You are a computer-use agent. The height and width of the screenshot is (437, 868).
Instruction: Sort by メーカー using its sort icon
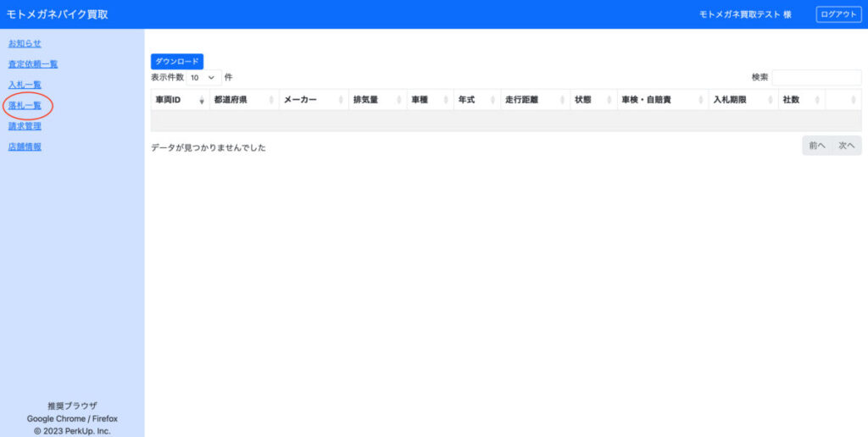click(341, 100)
